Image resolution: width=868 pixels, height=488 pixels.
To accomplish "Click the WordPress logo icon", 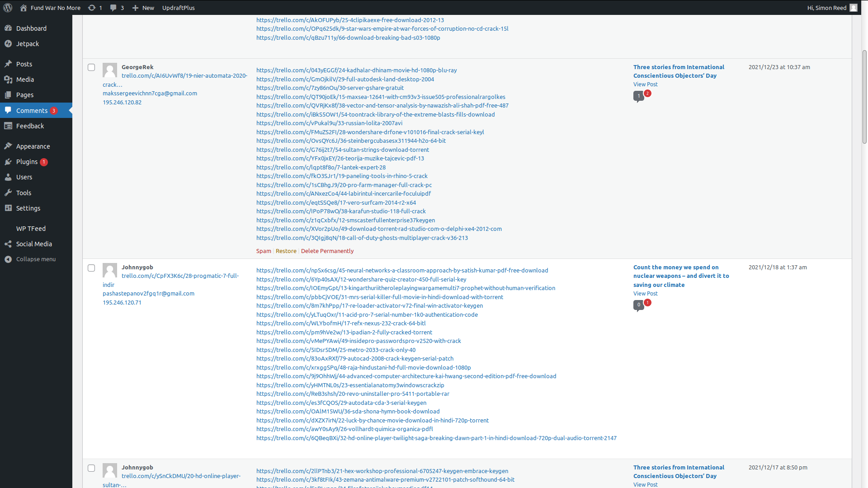I will pos(8,8).
